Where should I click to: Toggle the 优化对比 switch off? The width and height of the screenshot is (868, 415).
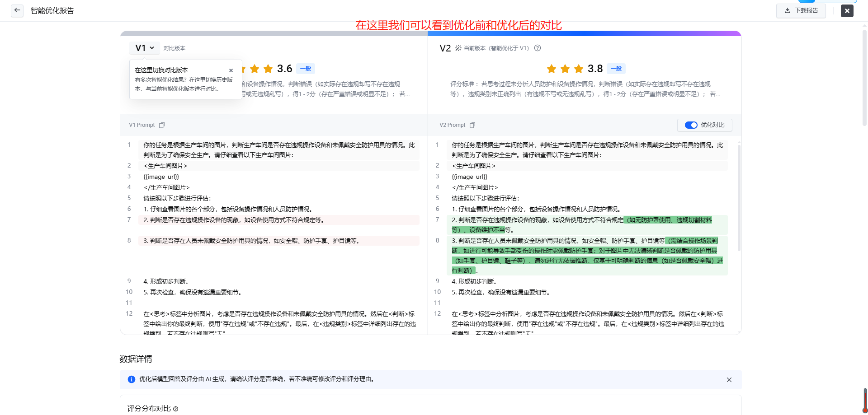691,125
